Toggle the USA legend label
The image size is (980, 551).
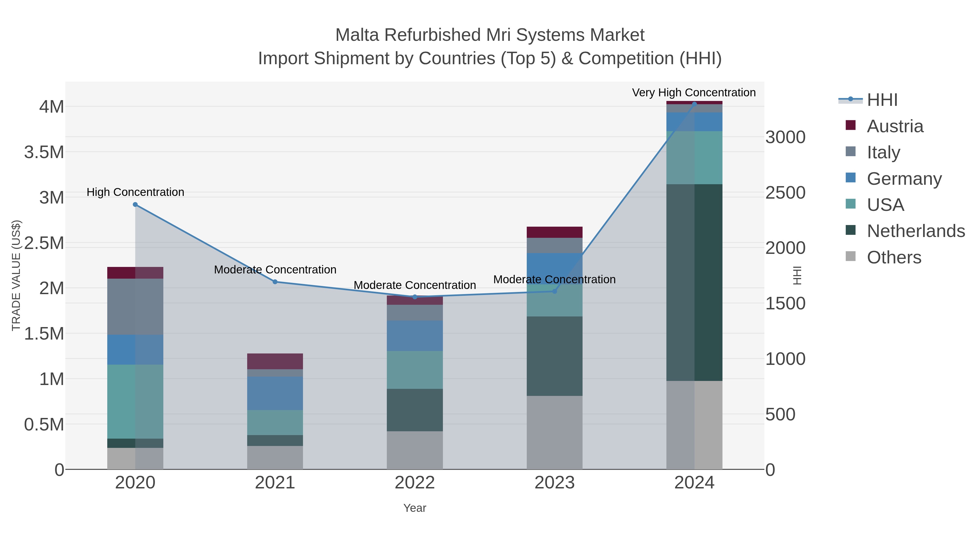click(x=886, y=205)
